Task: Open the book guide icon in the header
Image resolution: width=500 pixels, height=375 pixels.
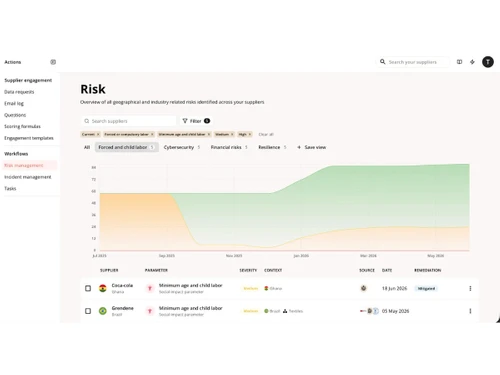Action: [459, 62]
